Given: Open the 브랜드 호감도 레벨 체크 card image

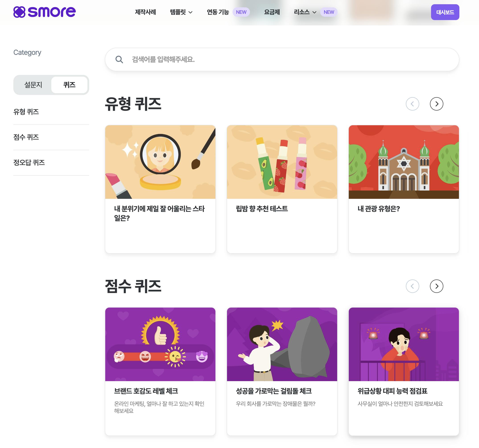Looking at the screenshot, I should [160, 344].
